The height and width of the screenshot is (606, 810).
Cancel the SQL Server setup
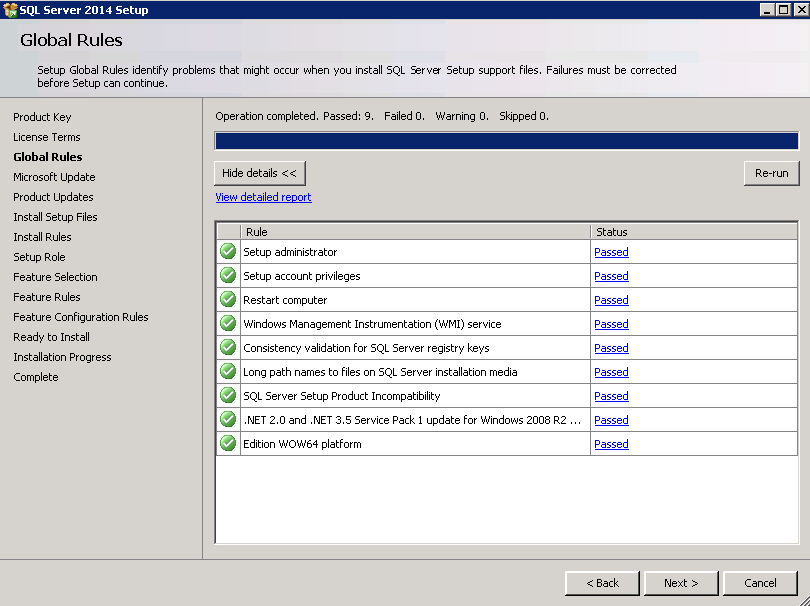point(760,583)
